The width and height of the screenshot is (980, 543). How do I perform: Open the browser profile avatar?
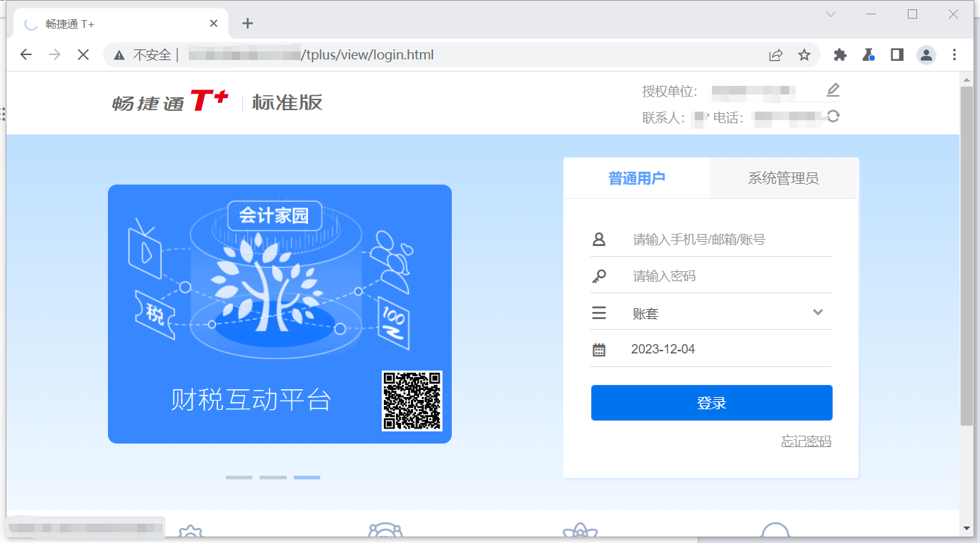tap(926, 55)
